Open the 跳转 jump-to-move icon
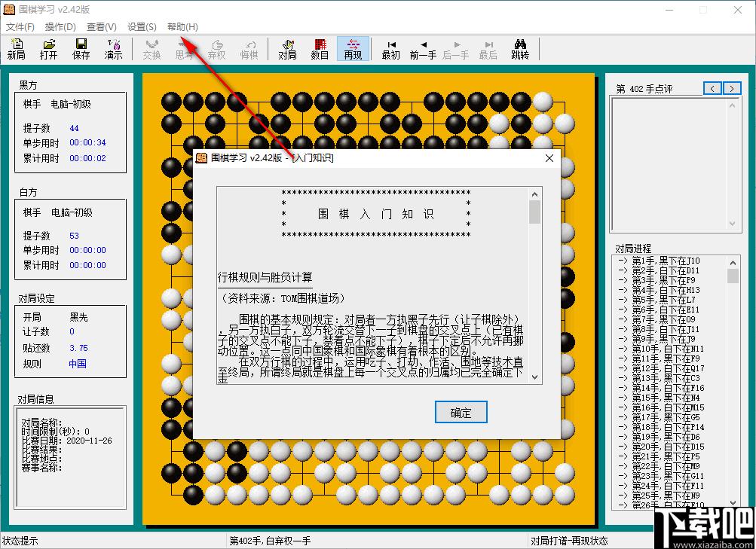 pos(520,49)
